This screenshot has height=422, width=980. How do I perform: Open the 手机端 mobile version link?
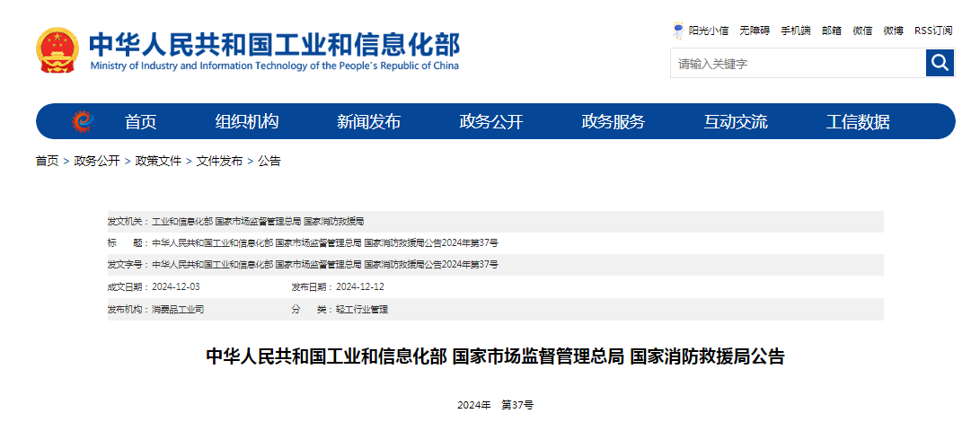coord(795,31)
